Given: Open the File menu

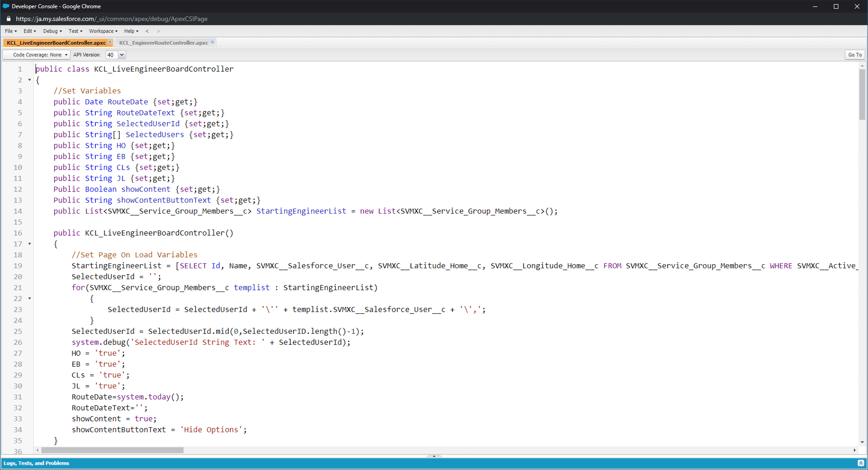Looking at the screenshot, I should click(x=11, y=31).
